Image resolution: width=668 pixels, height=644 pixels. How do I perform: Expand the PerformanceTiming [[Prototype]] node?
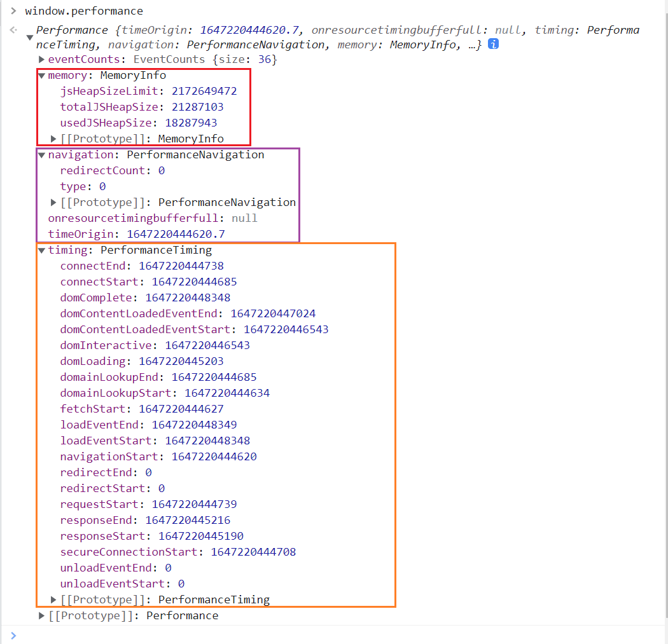click(x=53, y=599)
